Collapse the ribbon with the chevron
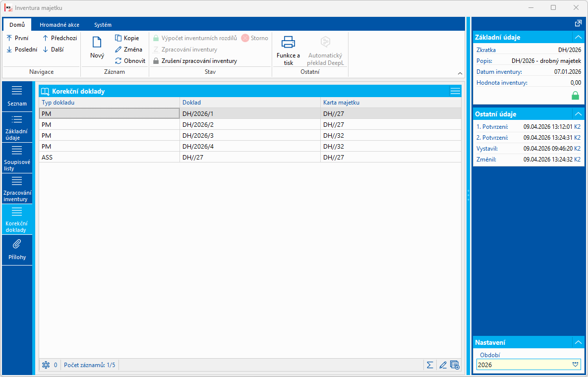The image size is (588, 377). [460, 73]
